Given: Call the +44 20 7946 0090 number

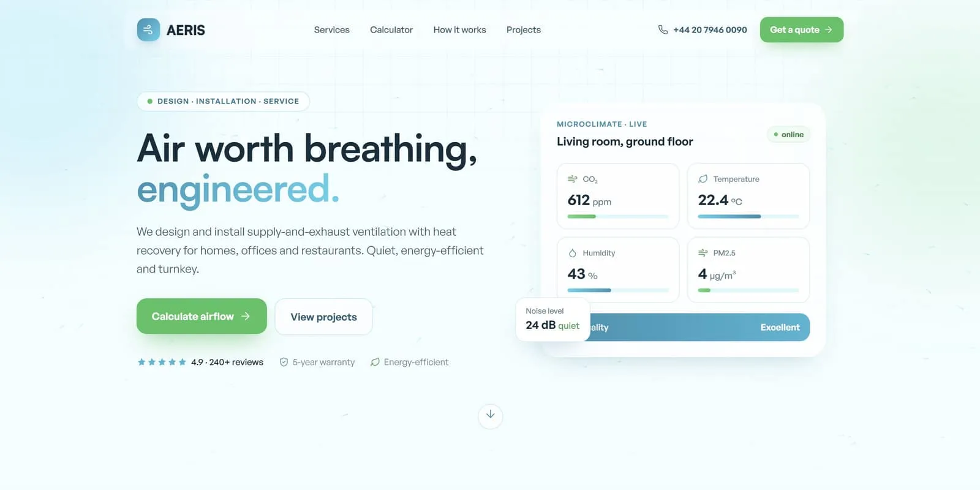Looking at the screenshot, I should point(710,29).
